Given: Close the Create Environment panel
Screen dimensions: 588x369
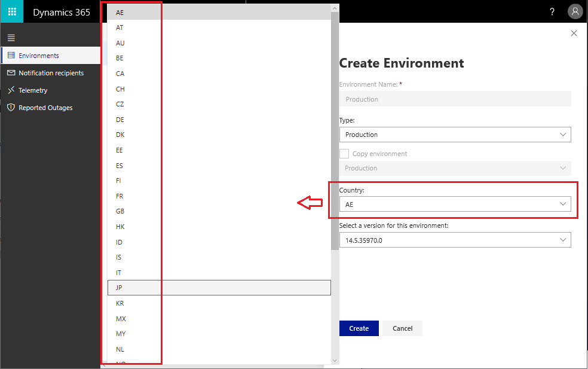Looking at the screenshot, I should (574, 33).
